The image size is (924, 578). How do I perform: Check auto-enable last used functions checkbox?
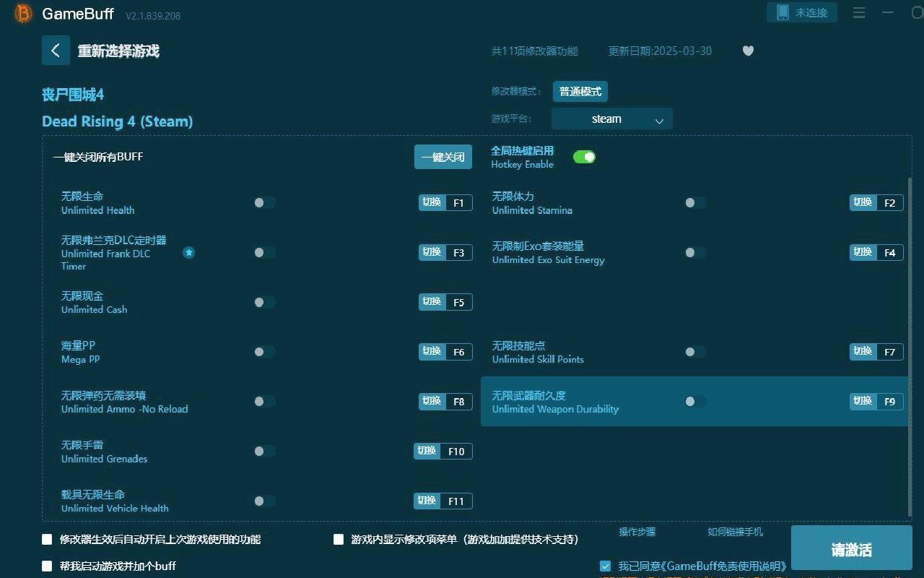click(x=47, y=539)
